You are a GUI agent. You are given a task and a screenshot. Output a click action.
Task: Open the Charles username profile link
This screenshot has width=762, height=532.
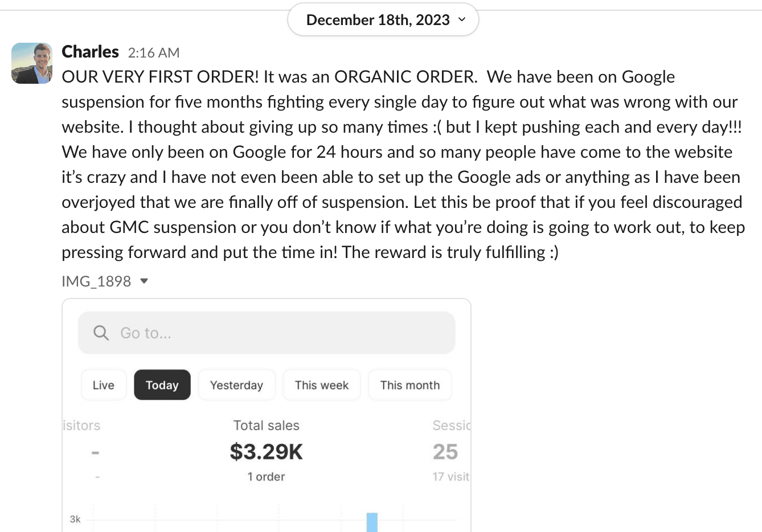coord(90,52)
